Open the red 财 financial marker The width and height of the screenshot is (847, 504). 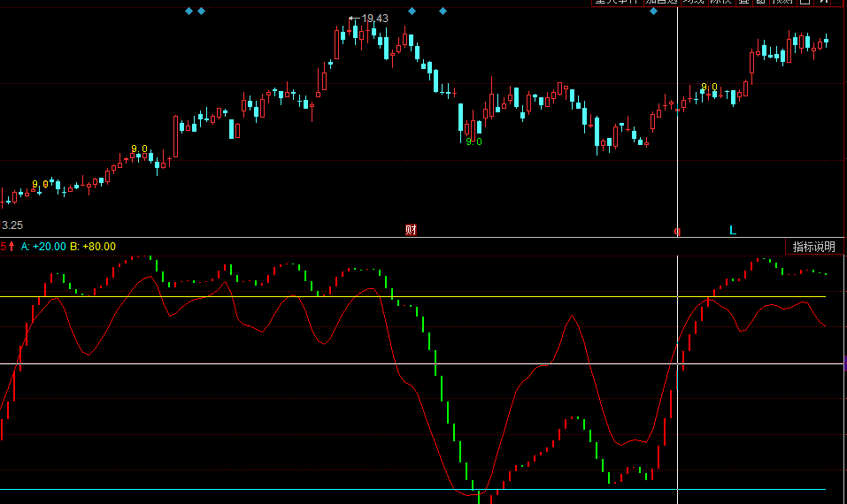pyautogui.click(x=411, y=230)
